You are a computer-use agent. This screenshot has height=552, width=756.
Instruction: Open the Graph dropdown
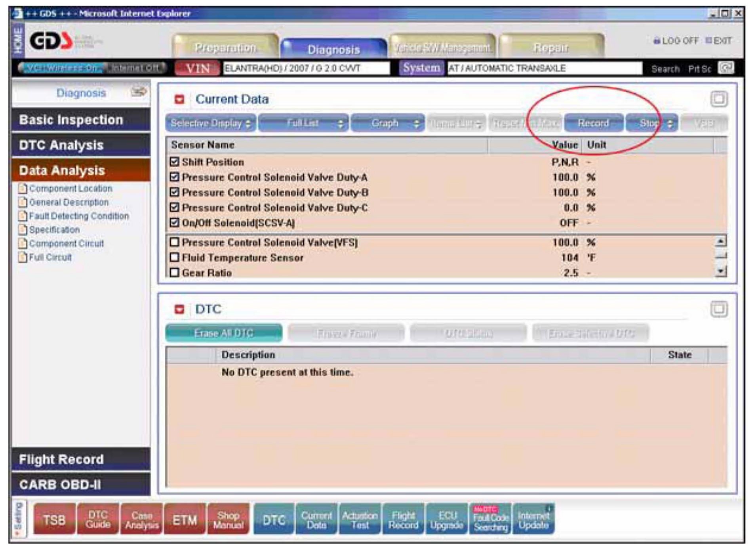pyautogui.click(x=388, y=123)
